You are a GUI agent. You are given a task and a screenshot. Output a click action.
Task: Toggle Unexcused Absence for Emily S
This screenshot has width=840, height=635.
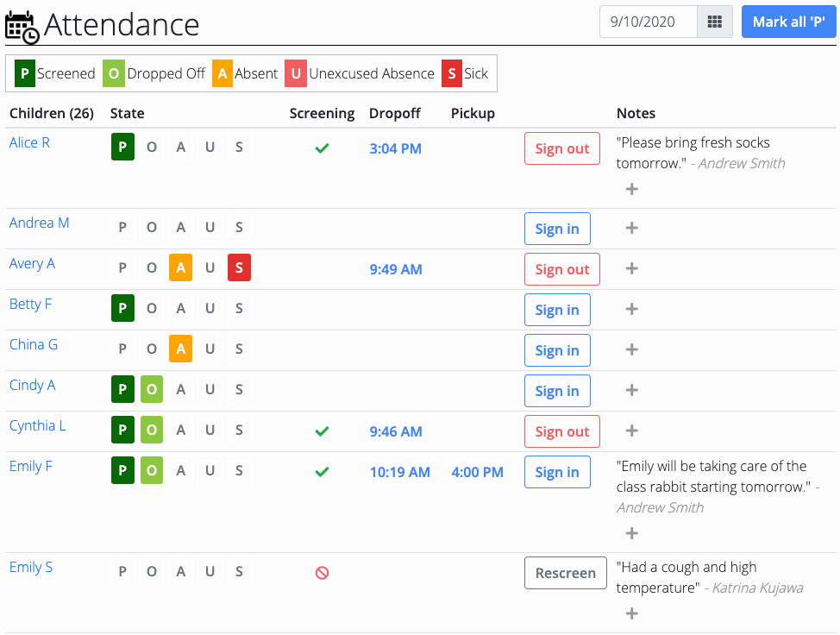click(210, 571)
